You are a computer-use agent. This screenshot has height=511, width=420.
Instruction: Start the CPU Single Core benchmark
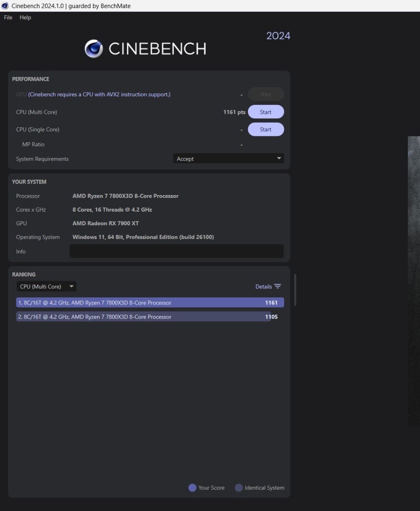click(266, 129)
